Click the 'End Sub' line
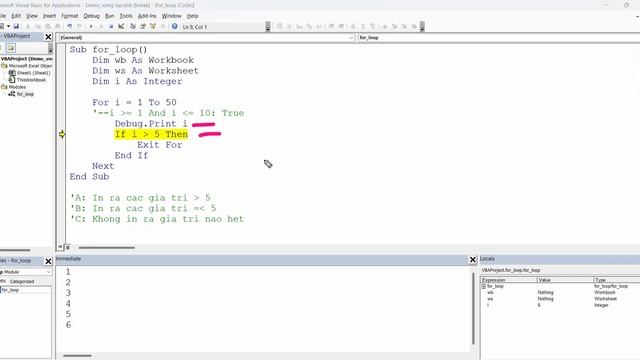Viewport: 640px width, 360px height. [x=89, y=177]
